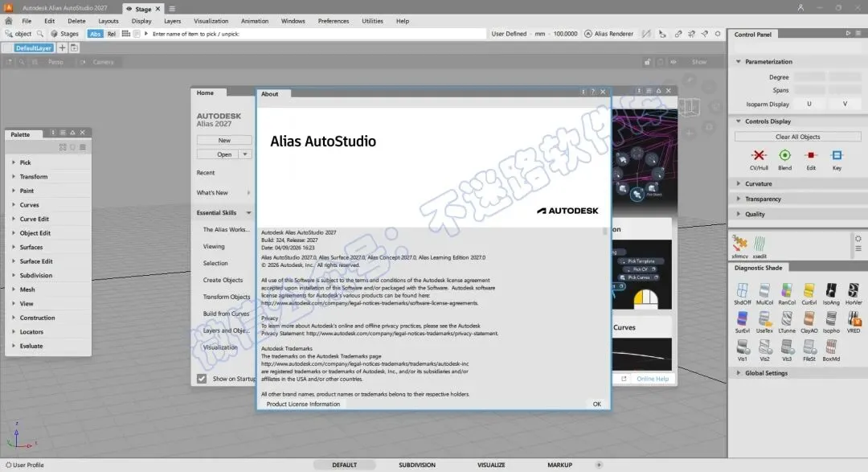The height and width of the screenshot is (472, 868).
Task: Choose the ClayAO diagnostic shade icon
Action: click(x=809, y=318)
